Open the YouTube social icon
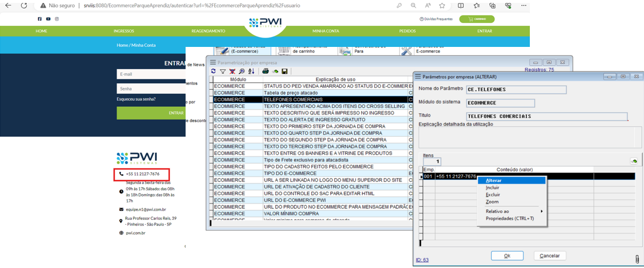Screen dimensions: 644x268 pyautogui.click(x=48, y=19)
